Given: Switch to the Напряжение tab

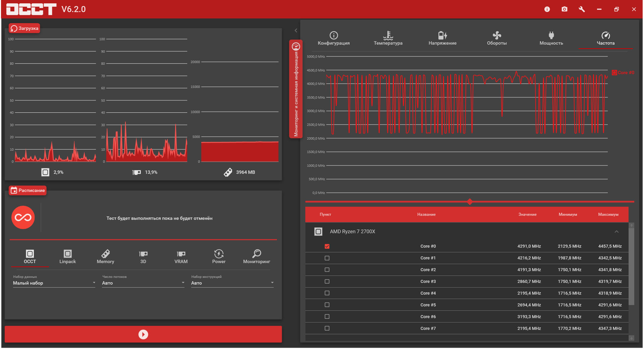Looking at the screenshot, I should click(x=442, y=38).
